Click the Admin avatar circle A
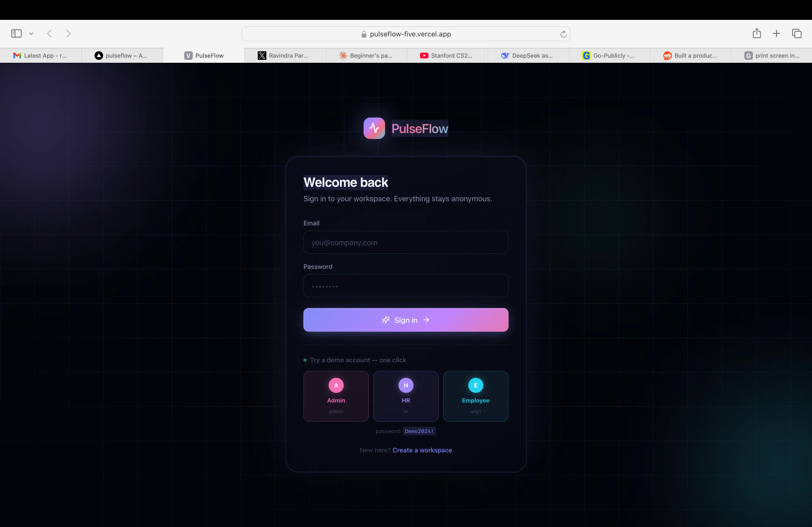 (x=336, y=385)
